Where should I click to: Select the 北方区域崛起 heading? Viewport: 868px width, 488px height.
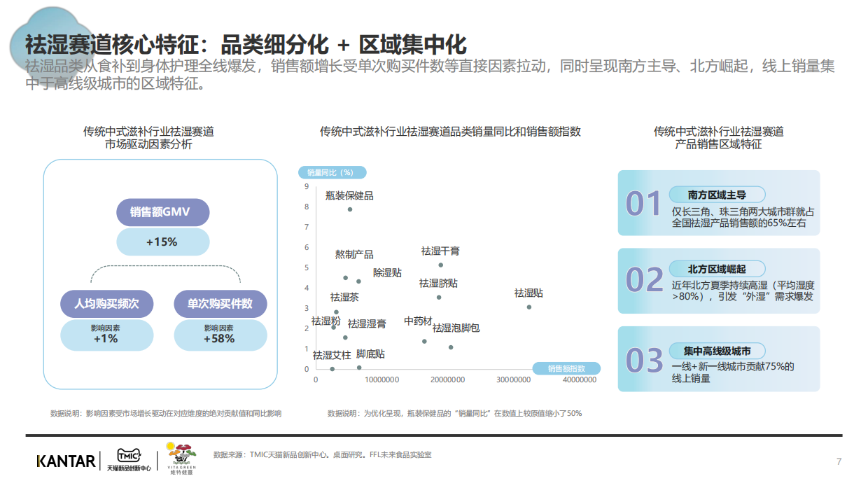click(x=717, y=268)
